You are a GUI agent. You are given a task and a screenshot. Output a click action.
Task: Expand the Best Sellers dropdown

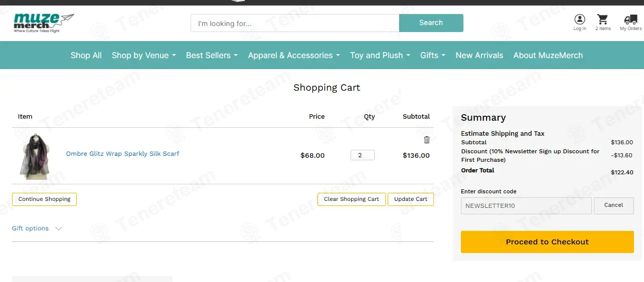pyautogui.click(x=212, y=55)
